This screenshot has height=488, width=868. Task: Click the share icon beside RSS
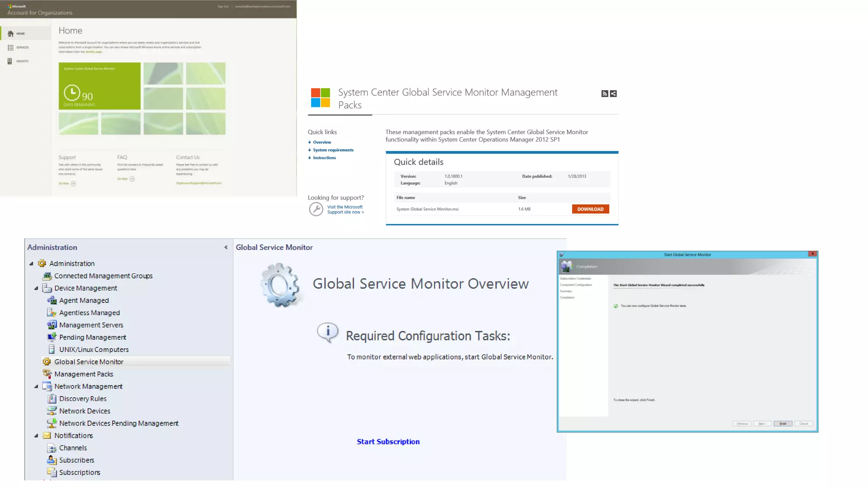[x=613, y=94]
